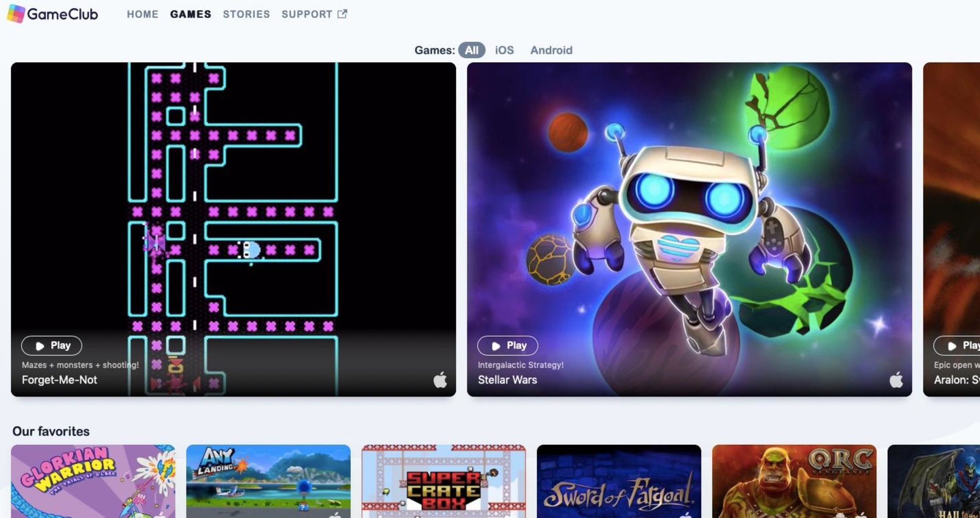Click the Apple icon on Stellar Wars card

pos(896,380)
